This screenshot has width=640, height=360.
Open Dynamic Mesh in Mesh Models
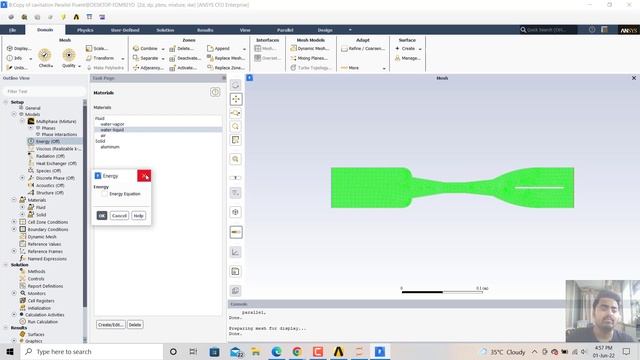309,49
